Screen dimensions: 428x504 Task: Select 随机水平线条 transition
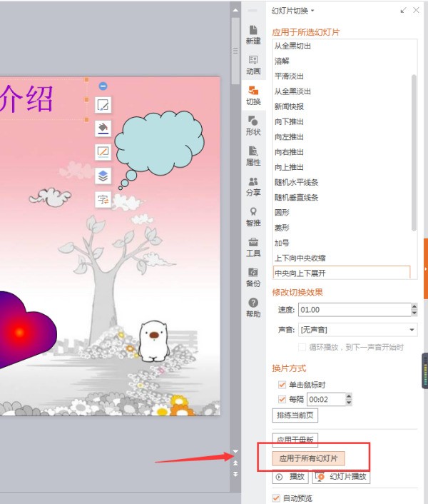point(342,182)
